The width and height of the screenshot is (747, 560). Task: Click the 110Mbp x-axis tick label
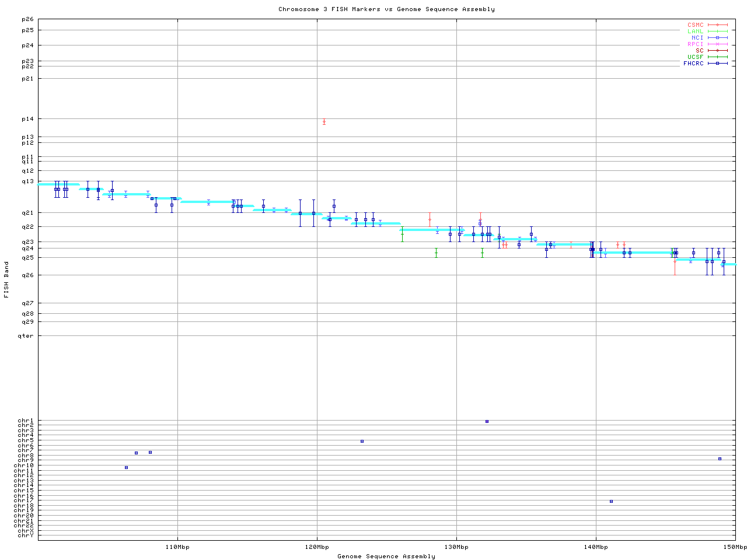coord(177,547)
